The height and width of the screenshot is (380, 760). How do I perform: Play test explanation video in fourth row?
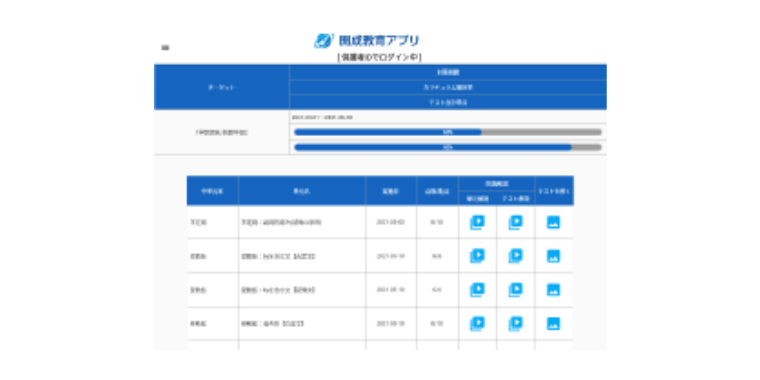click(x=516, y=323)
